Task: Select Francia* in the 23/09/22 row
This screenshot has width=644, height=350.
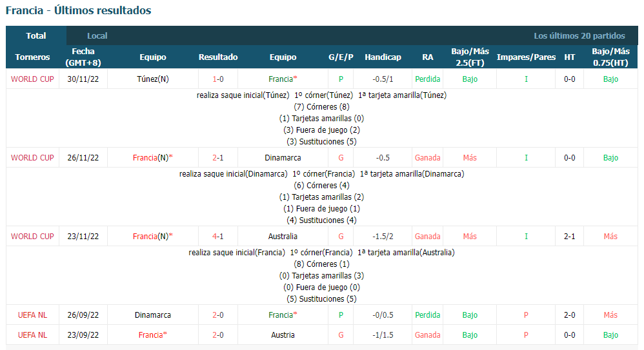Action: pyautogui.click(x=153, y=335)
